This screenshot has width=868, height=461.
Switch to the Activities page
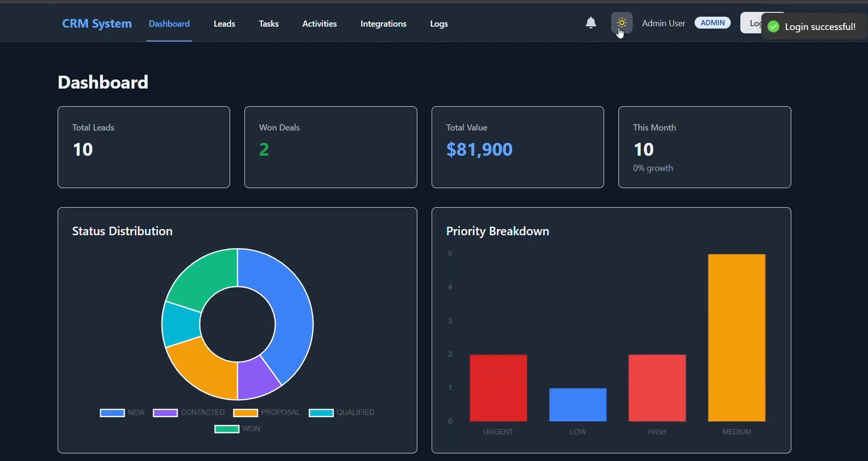pos(319,24)
